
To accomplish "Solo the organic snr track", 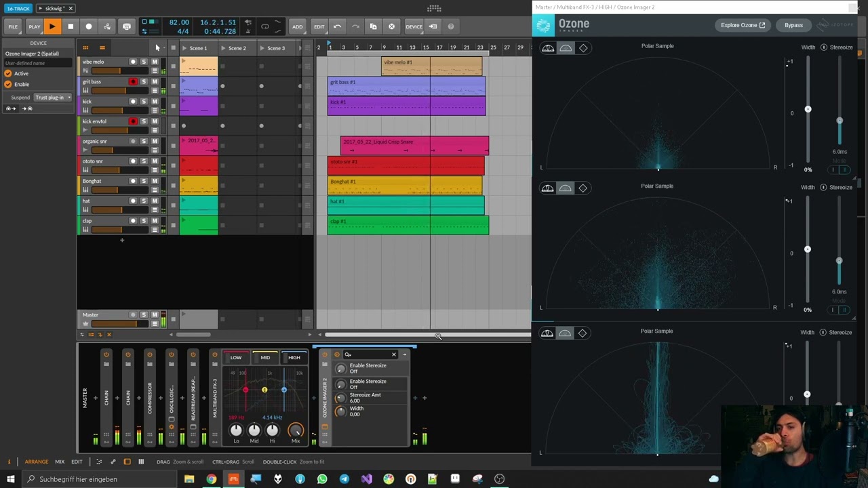I will click(144, 141).
